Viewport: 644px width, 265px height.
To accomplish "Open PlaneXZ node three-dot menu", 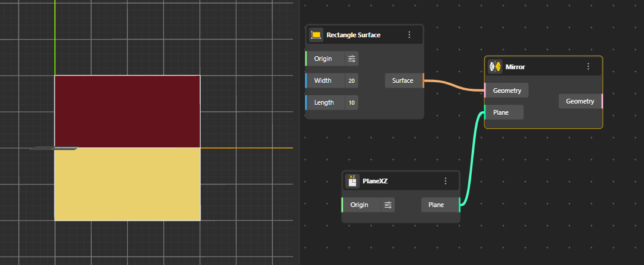I will coord(445,181).
